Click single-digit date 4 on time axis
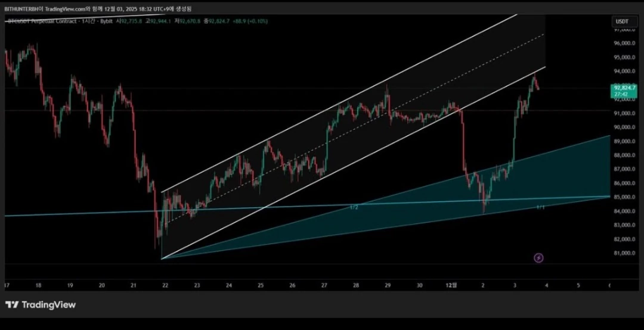 (x=546, y=285)
